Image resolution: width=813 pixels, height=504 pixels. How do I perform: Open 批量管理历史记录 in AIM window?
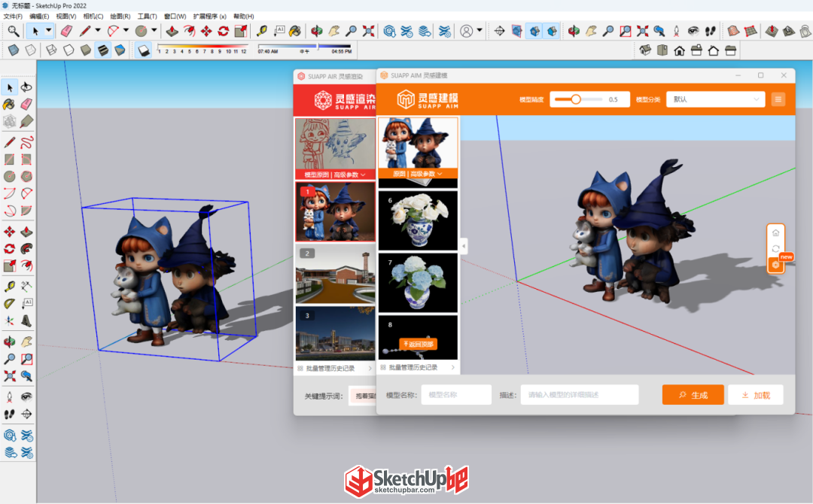pyautogui.click(x=418, y=367)
